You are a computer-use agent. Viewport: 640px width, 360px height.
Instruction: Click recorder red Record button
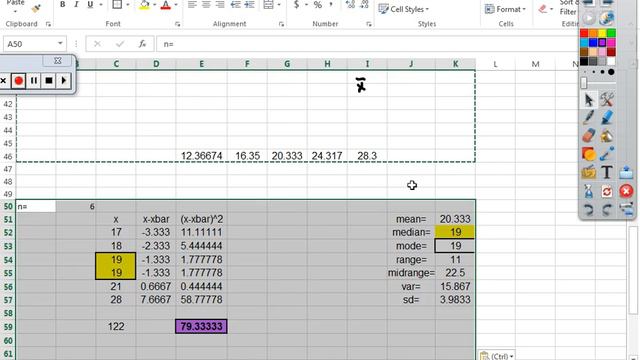click(x=18, y=81)
